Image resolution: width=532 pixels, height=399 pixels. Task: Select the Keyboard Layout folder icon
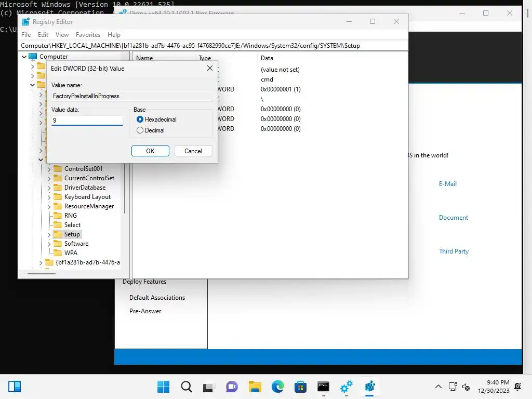58,197
